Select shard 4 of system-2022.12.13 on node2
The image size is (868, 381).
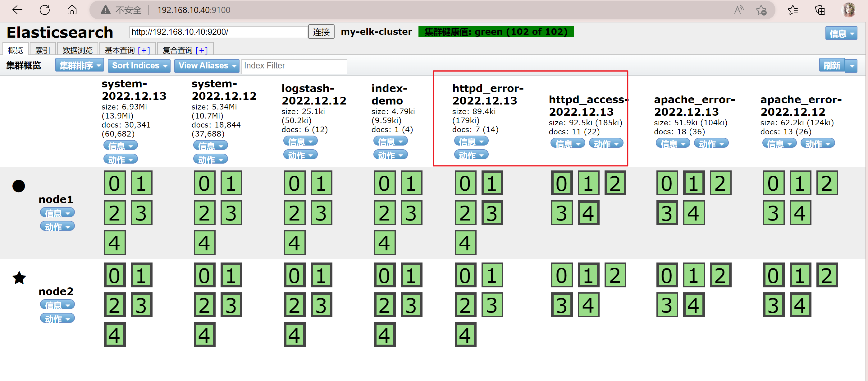point(115,335)
